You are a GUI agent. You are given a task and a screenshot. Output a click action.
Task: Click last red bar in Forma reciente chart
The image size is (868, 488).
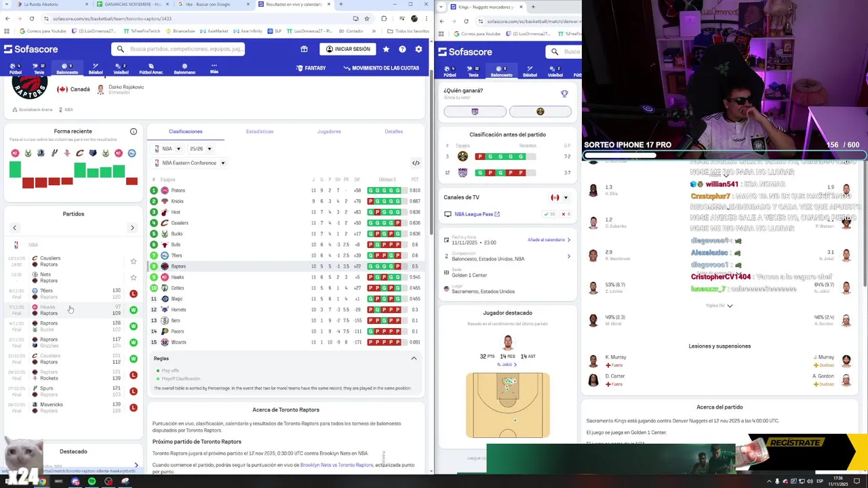point(132,181)
